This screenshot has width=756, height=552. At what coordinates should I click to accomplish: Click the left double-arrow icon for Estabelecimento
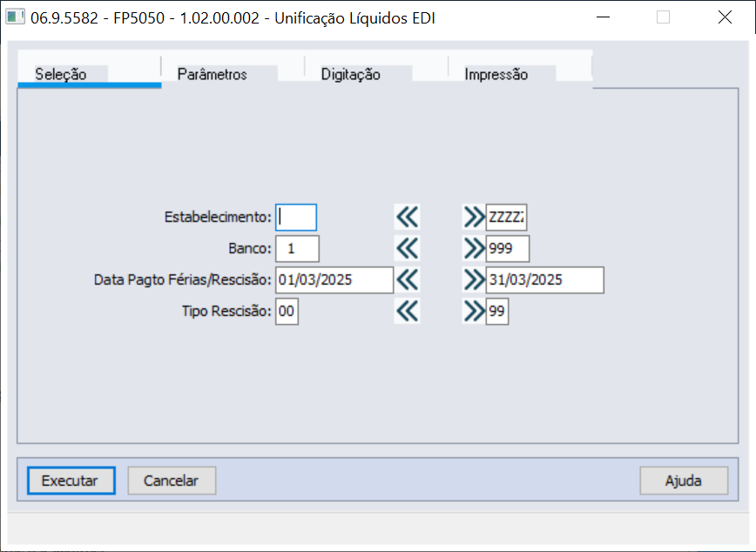407,217
